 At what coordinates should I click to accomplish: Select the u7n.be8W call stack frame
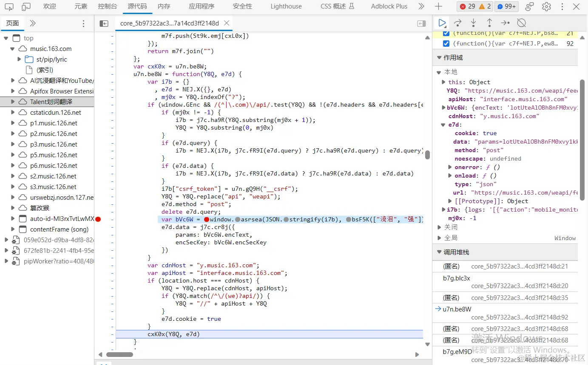click(457, 309)
